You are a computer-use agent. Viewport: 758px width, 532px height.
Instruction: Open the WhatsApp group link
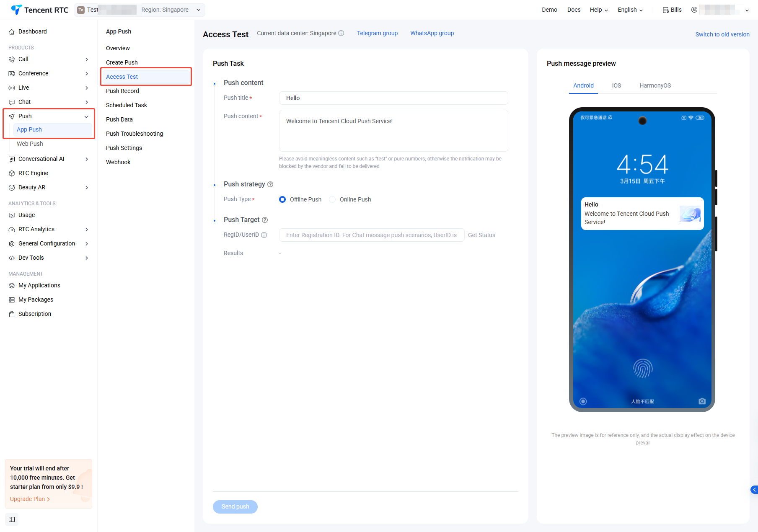click(x=432, y=33)
